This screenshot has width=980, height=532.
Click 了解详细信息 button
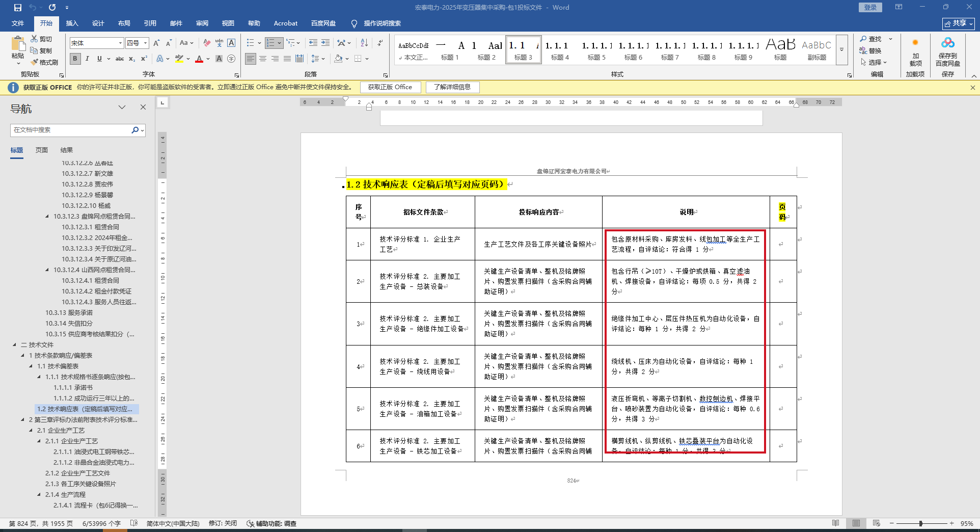click(452, 87)
